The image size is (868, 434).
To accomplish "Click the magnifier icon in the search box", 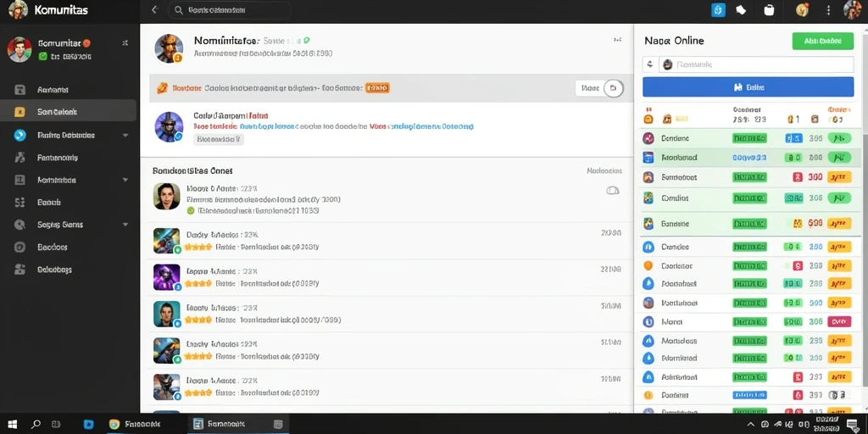I will click(178, 10).
